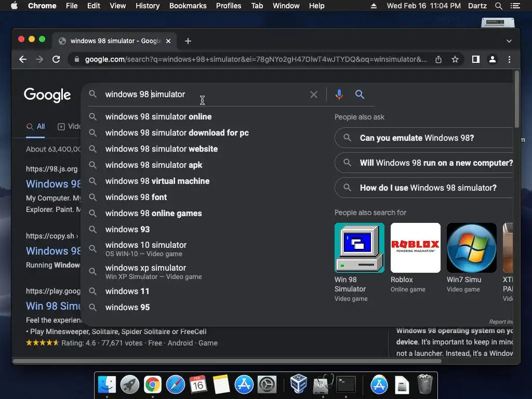Viewport: 532px width, 399px height.
Task: Share this page via the share icon
Action: [x=438, y=59]
